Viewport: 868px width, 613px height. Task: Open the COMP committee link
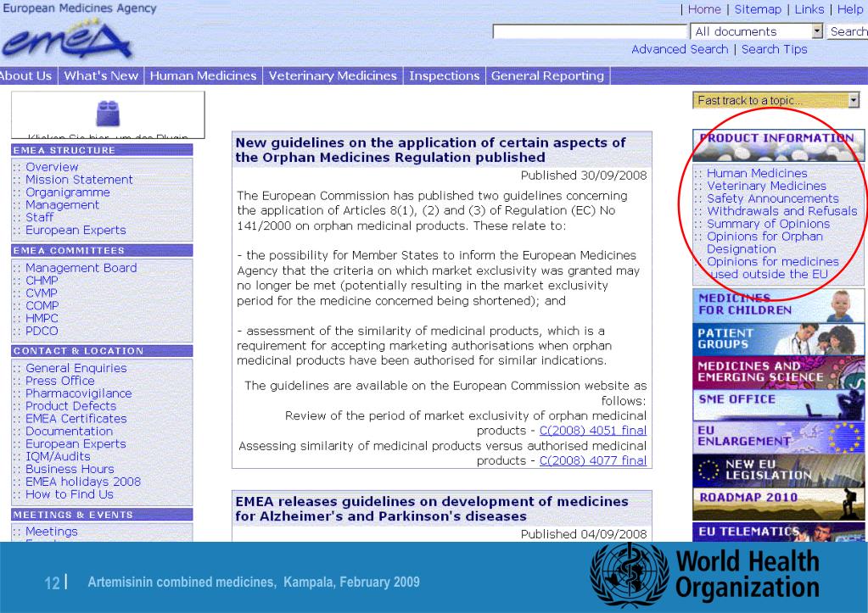pos(42,306)
